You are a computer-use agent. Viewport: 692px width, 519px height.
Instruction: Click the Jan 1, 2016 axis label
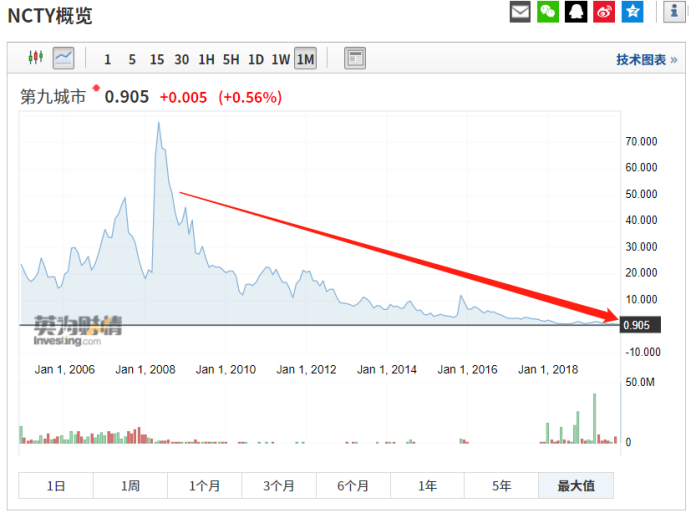click(x=467, y=369)
